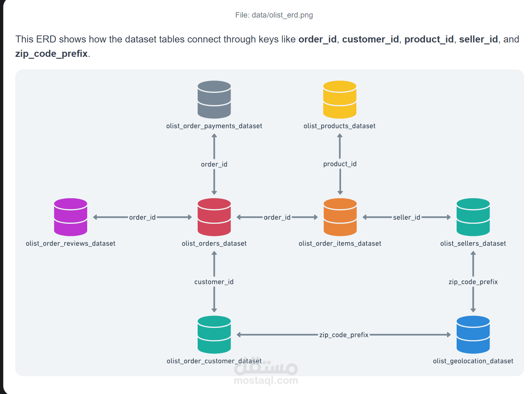
Task: Select the purple olist_order_reviews_dataset cylinder icon
Action: (71, 217)
